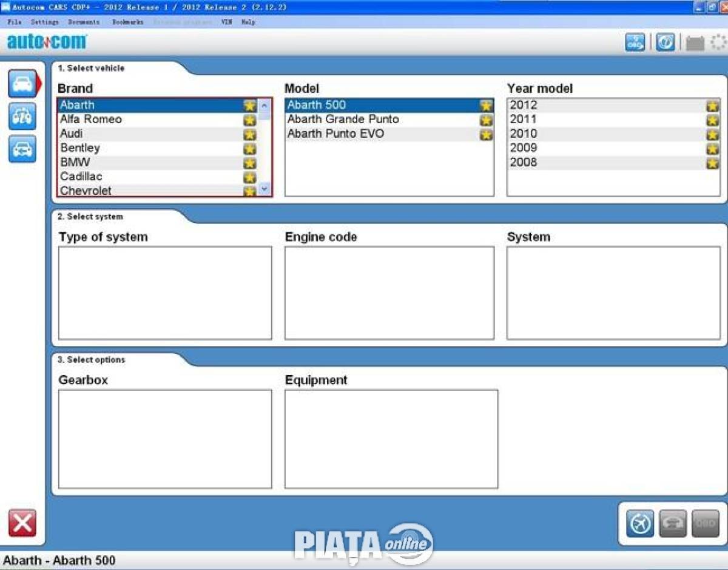The height and width of the screenshot is (570, 728).
Task: Select year model 2012
Action: tap(613, 105)
